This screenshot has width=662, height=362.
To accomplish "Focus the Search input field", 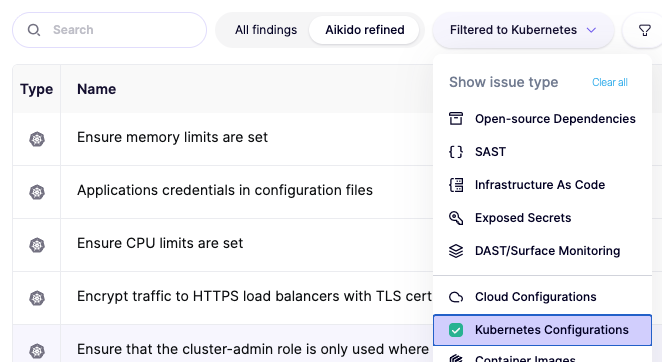I will 109,30.
